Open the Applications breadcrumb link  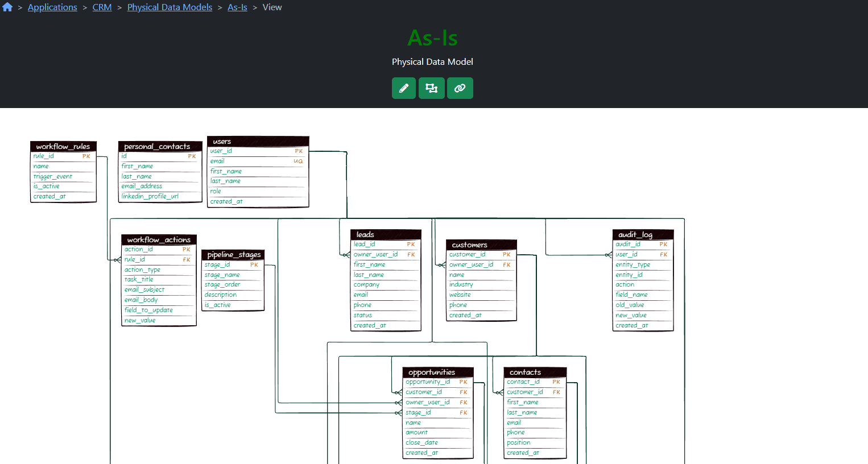pyautogui.click(x=52, y=7)
